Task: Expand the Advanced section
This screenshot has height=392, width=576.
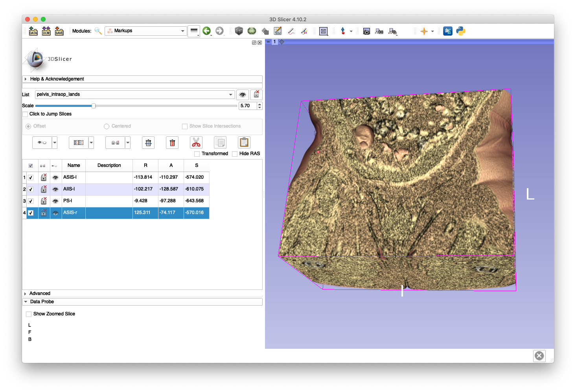Action: pos(39,293)
